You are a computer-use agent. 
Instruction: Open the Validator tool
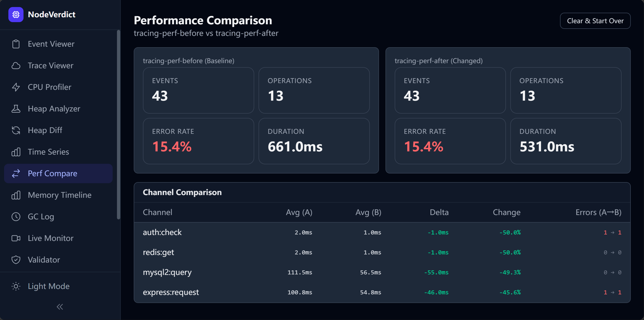click(x=58, y=260)
